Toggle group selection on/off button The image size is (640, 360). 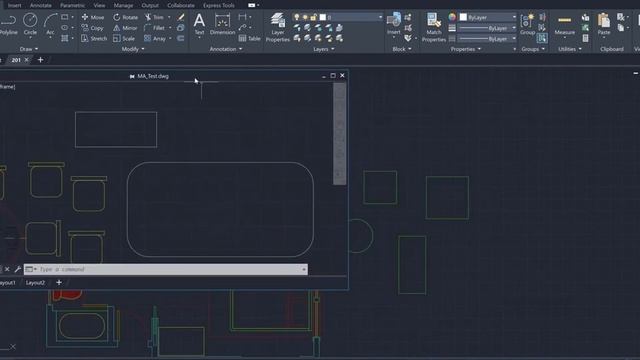(x=542, y=38)
